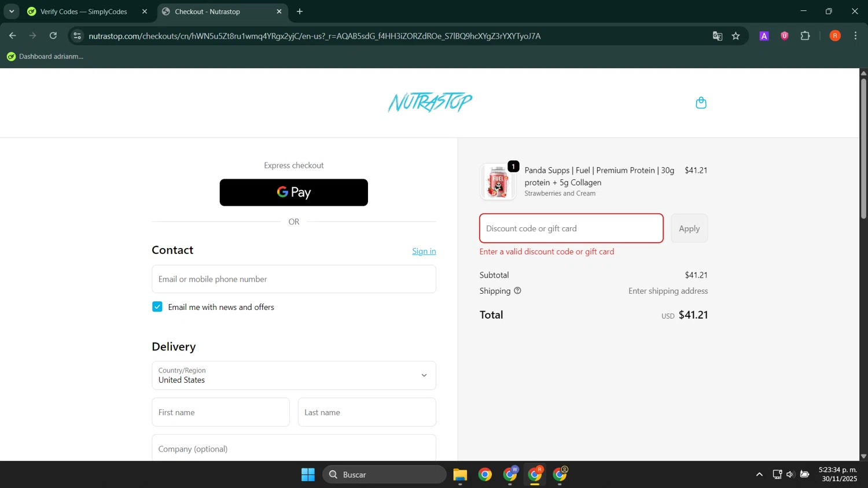Image resolution: width=868 pixels, height=488 pixels.
Task: Focus the Company (optional) field
Action: pos(294,448)
